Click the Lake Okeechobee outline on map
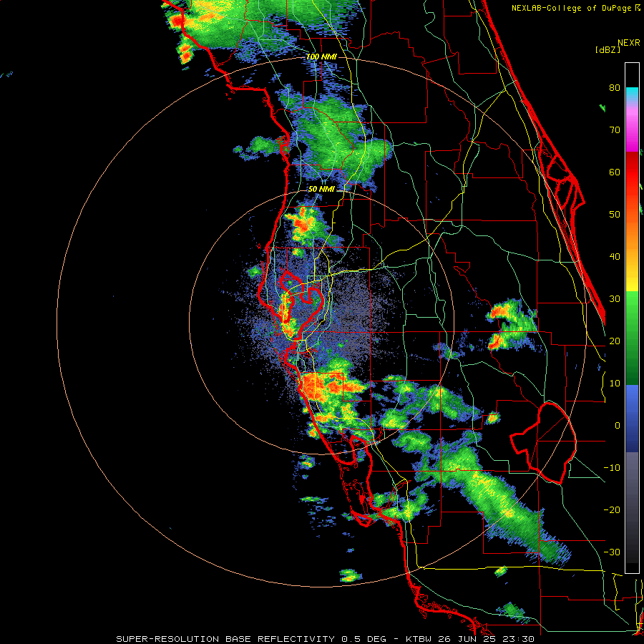 543,443
